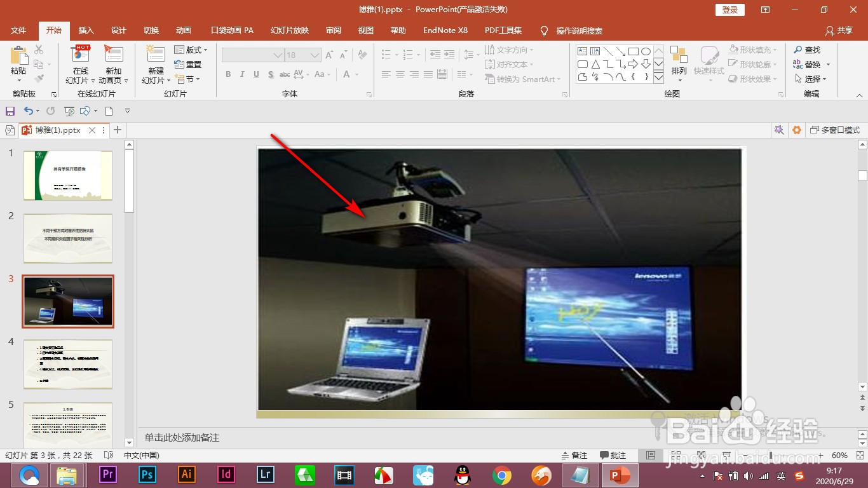
Task: Click the New Animation Page (新加动画页) icon
Action: pos(113,55)
